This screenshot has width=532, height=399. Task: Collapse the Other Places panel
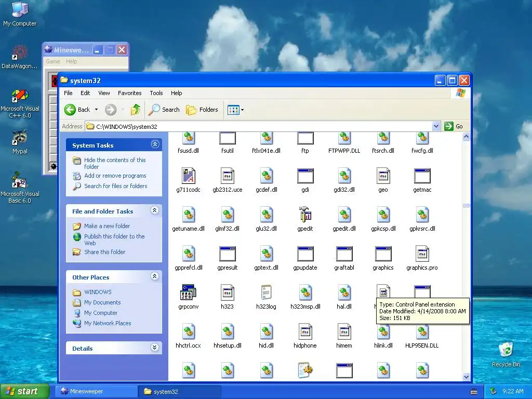pyautogui.click(x=155, y=276)
